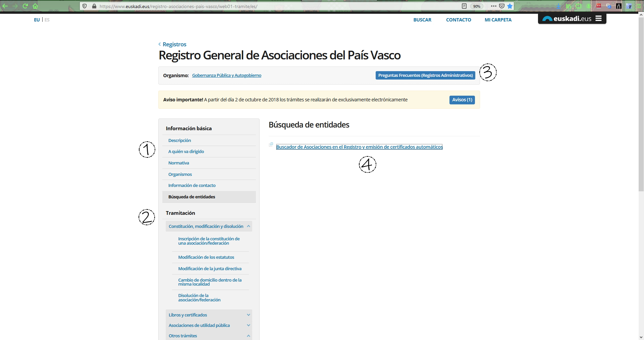Image resolution: width=644 pixels, height=340 pixels.
Task: Open the downloads arrow panel
Action: tap(558, 6)
